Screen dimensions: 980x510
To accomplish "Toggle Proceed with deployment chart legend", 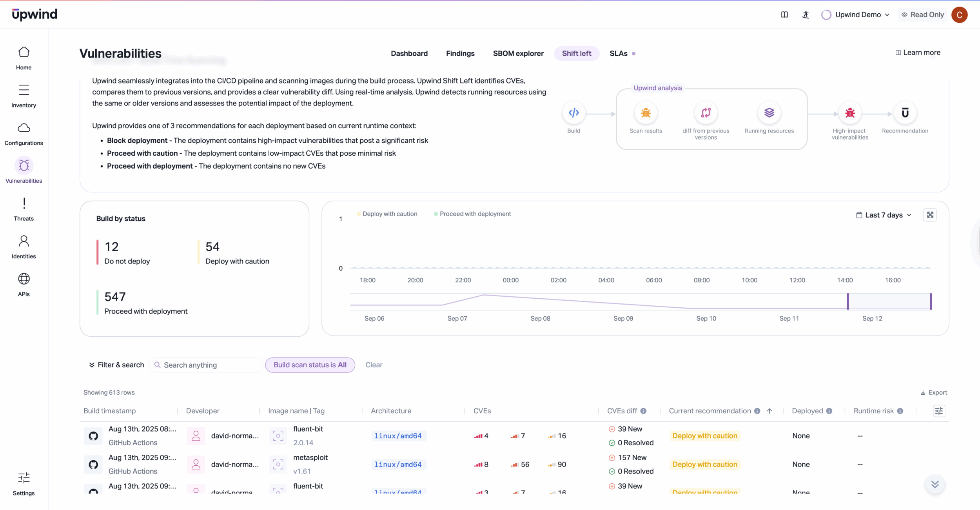I will tap(472, 214).
